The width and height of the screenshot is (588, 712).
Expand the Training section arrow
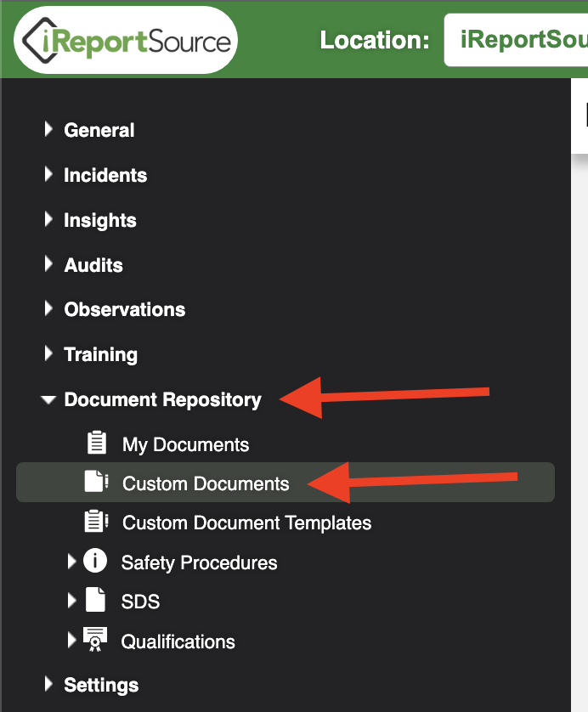click(x=48, y=353)
